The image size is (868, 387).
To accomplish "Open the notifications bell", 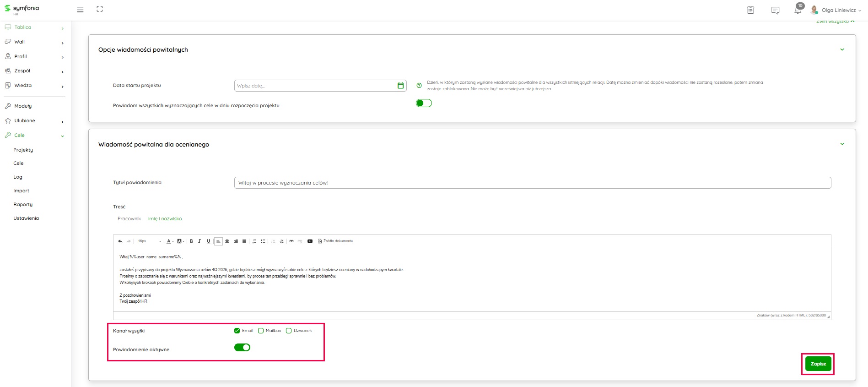I will (798, 10).
